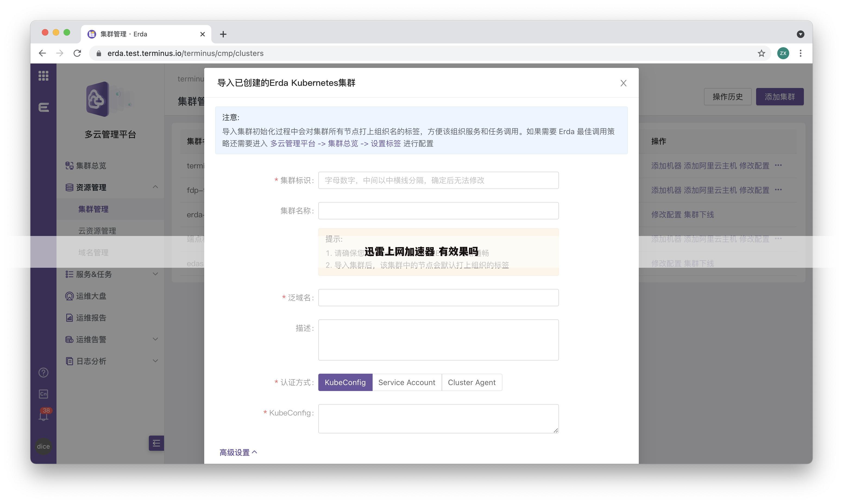Click into the 描述 textarea
The height and width of the screenshot is (504, 843).
coord(438,340)
